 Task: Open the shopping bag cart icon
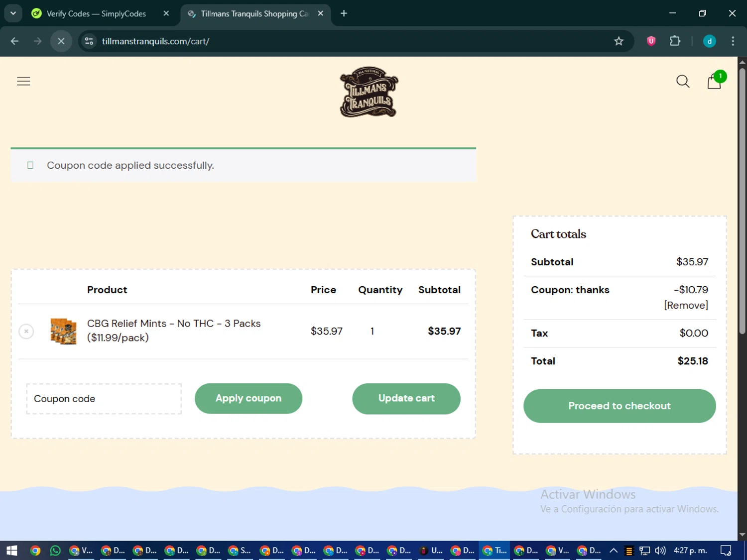pos(715,81)
